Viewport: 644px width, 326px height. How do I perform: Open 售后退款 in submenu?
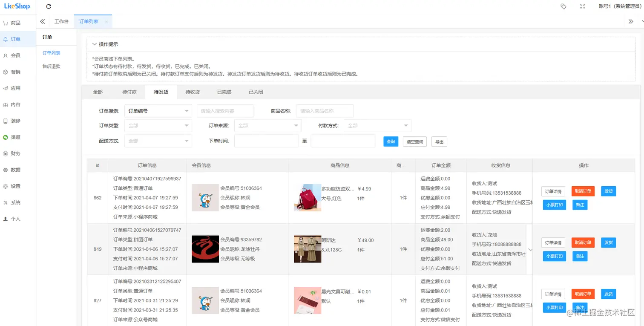52,66
